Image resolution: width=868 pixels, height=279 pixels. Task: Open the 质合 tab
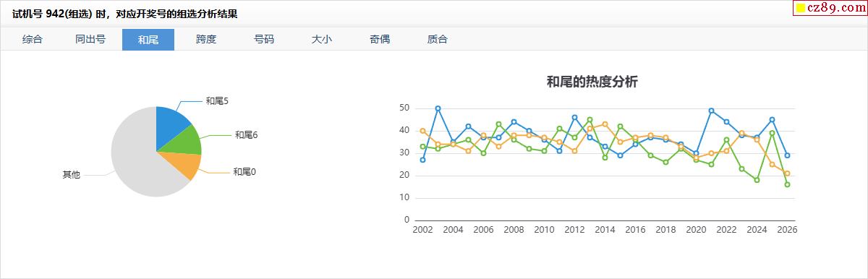(438, 39)
